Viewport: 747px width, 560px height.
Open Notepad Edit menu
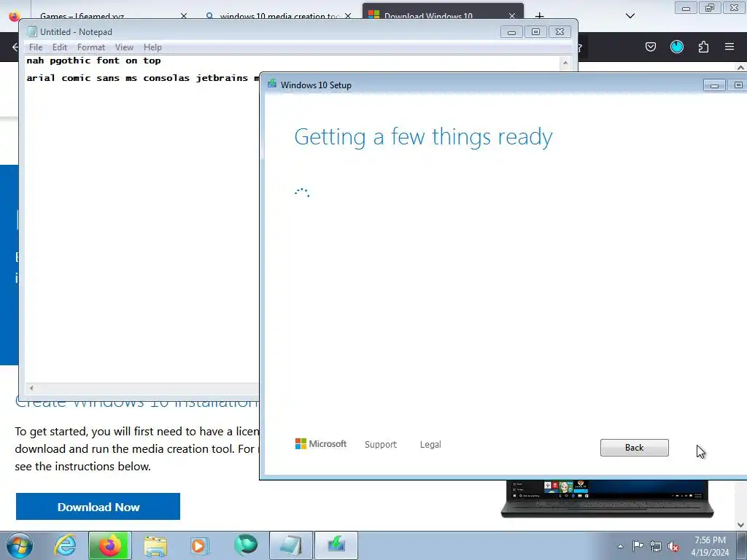click(60, 47)
